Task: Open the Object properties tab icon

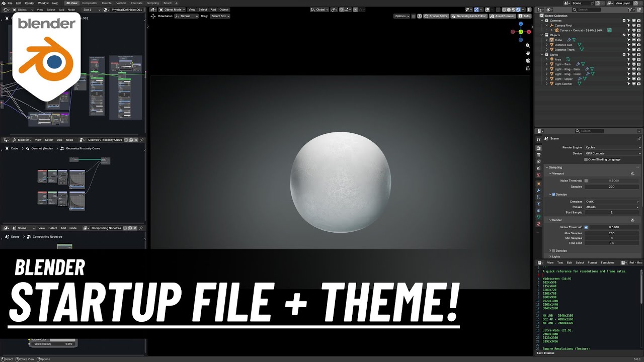Action: 538,184
